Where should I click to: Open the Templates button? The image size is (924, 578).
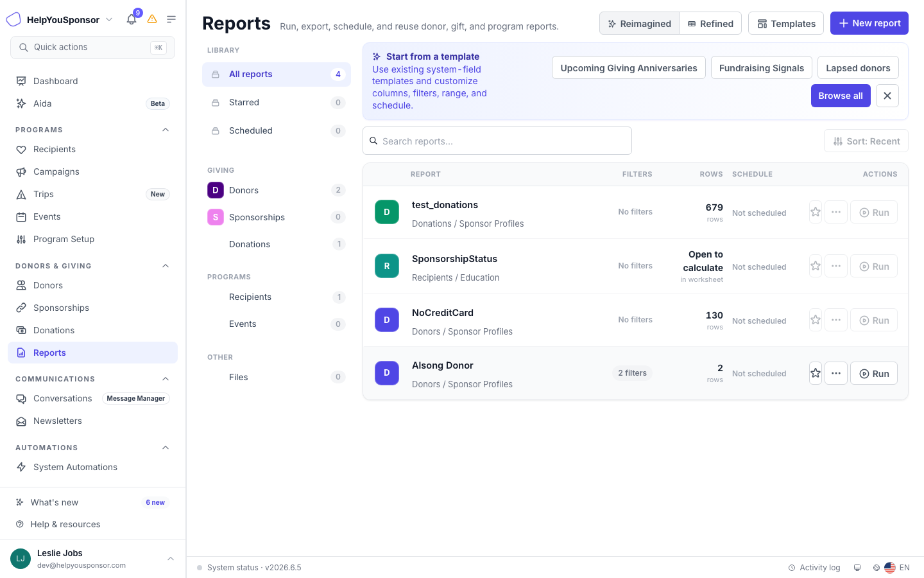[x=786, y=24]
